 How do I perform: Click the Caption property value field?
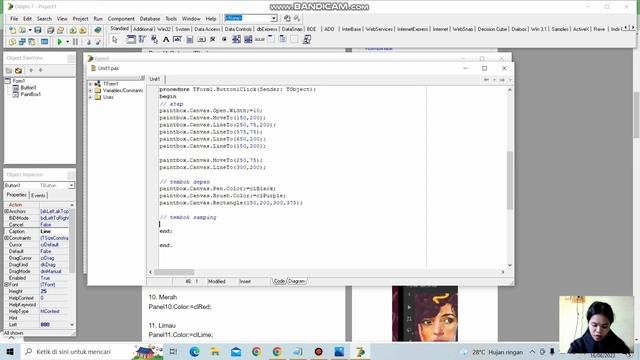coord(55,231)
